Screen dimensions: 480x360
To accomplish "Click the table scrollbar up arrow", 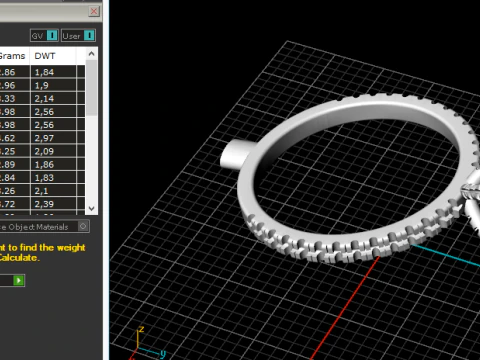I will pos(92,54).
